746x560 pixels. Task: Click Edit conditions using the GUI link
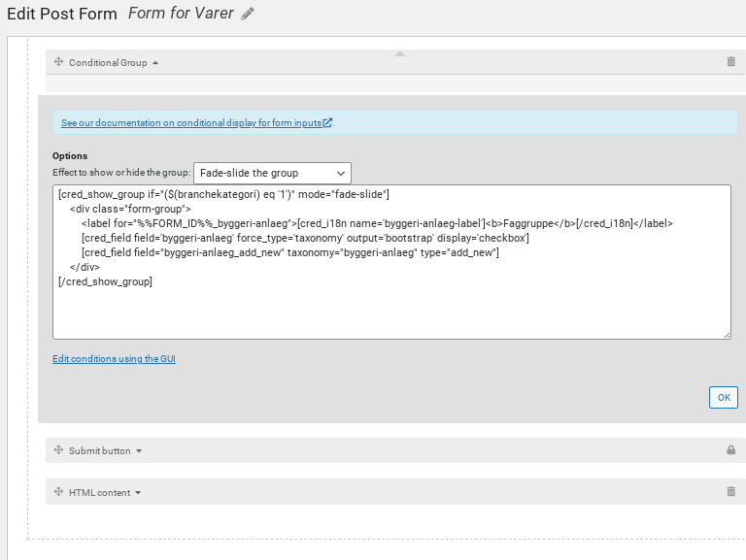pyautogui.click(x=115, y=358)
